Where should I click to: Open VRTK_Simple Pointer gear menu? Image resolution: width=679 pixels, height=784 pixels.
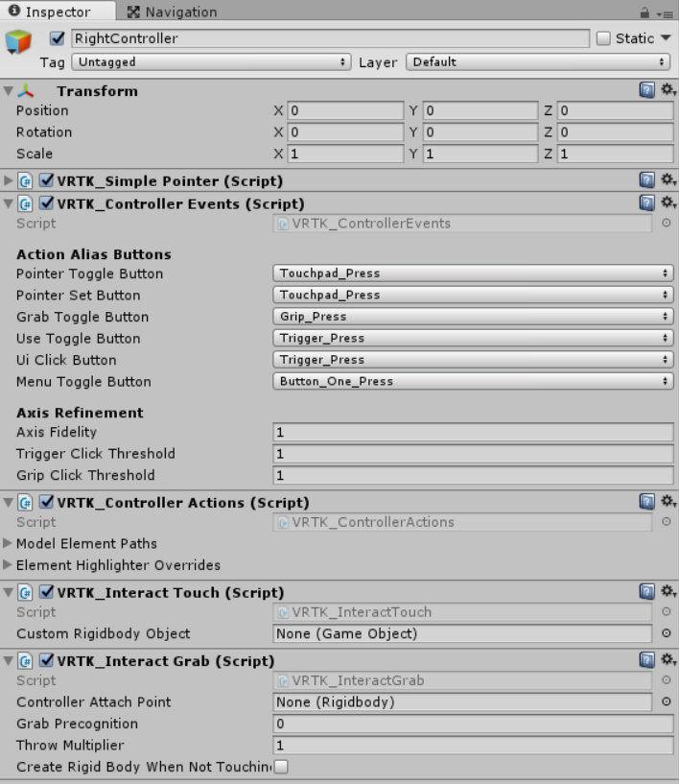coord(668,179)
